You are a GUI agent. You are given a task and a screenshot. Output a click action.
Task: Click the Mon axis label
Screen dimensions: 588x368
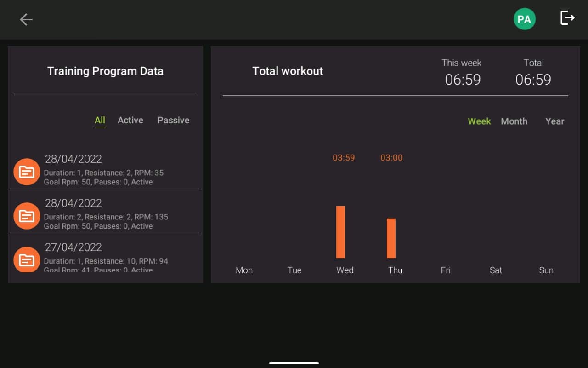coord(244,270)
